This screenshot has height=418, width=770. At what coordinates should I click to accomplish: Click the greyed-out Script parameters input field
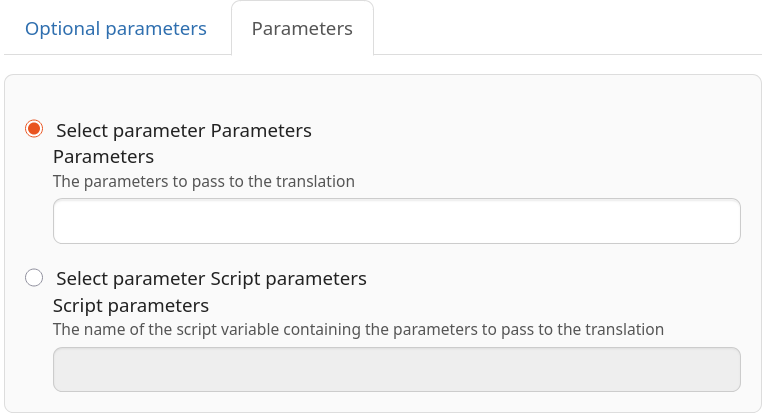point(396,369)
